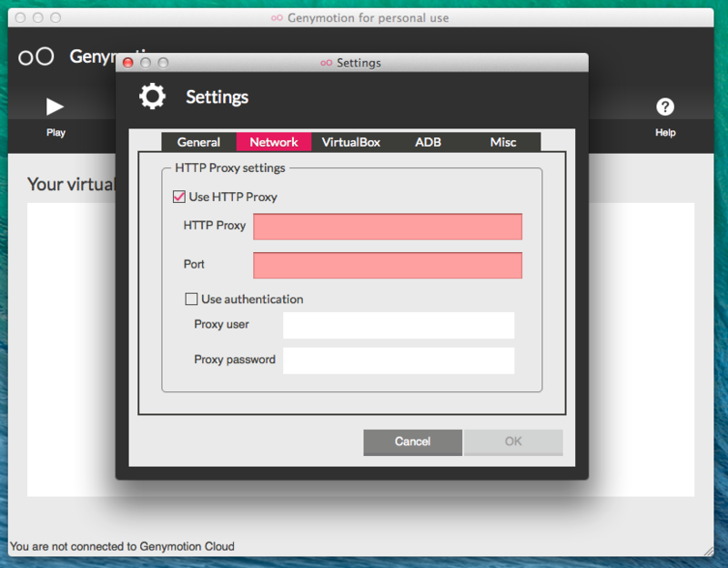Image resolution: width=728 pixels, height=568 pixels.
Task: Enable the Use authentication checkbox
Action: click(191, 299)
